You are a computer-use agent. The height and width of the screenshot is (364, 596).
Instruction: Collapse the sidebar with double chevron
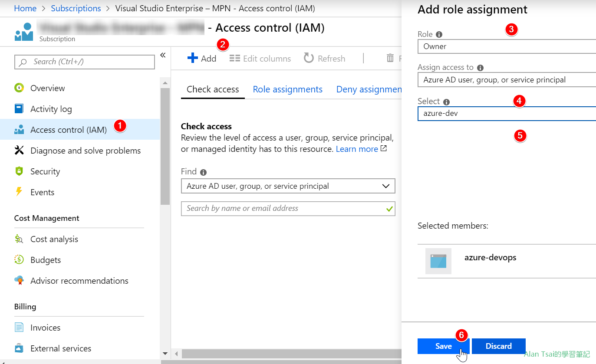click(x=163, y=55)
